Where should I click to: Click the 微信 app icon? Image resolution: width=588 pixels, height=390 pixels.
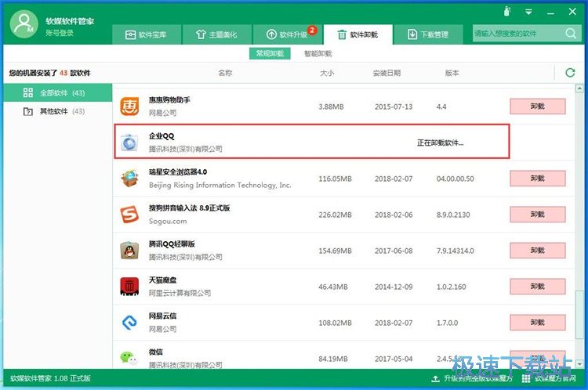129,358
